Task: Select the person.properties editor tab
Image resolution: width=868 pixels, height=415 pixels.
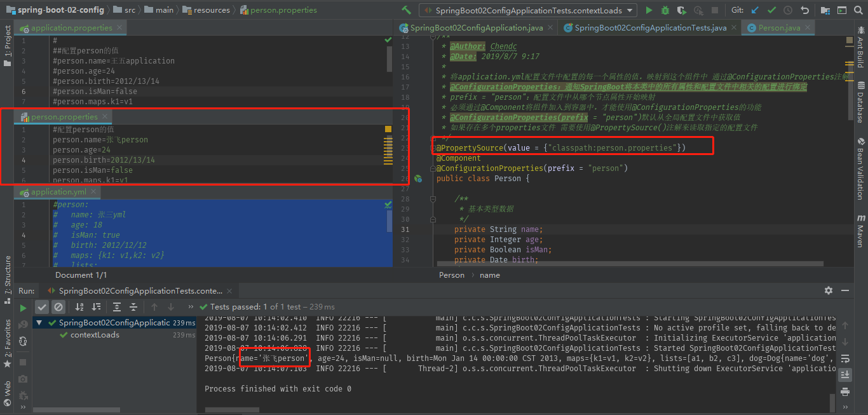Action: pos(64,117)
